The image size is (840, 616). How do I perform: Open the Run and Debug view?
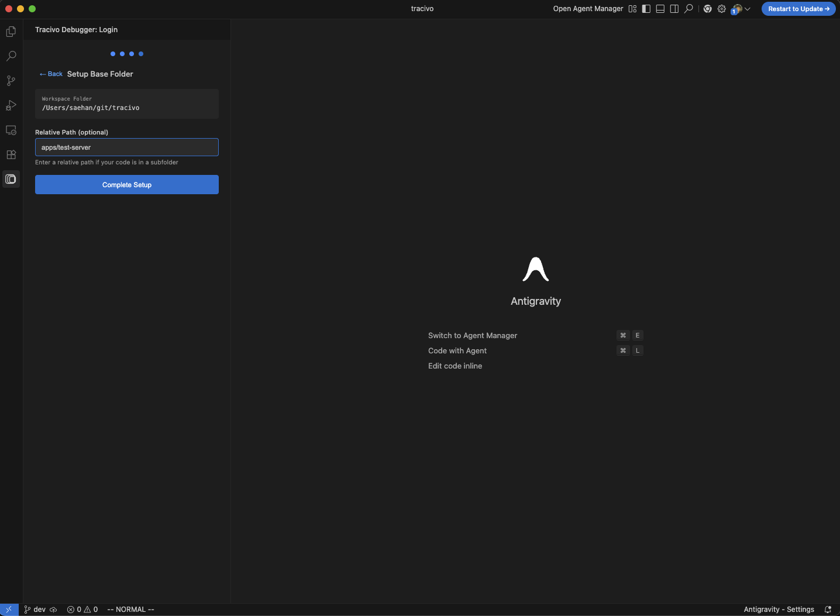pos(11,105)
